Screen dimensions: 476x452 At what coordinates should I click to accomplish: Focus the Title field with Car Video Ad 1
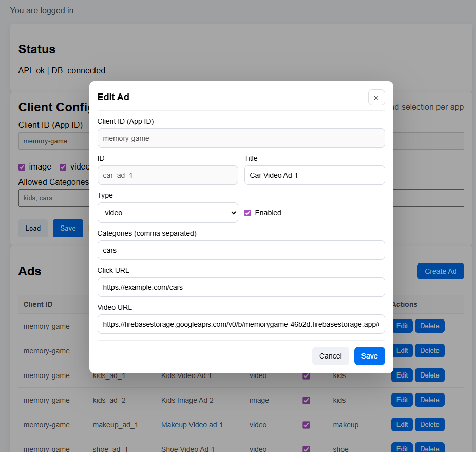click(x=314, y=175)
